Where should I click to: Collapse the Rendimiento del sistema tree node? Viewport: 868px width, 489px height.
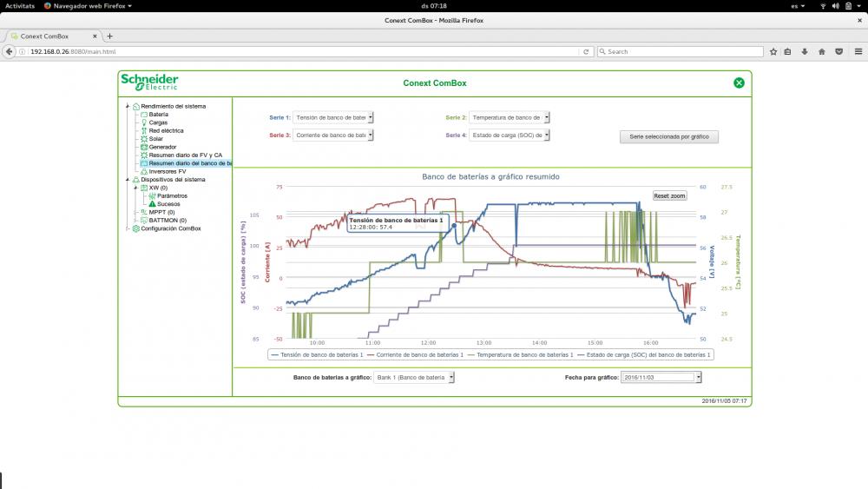click(x=128, y=106)
